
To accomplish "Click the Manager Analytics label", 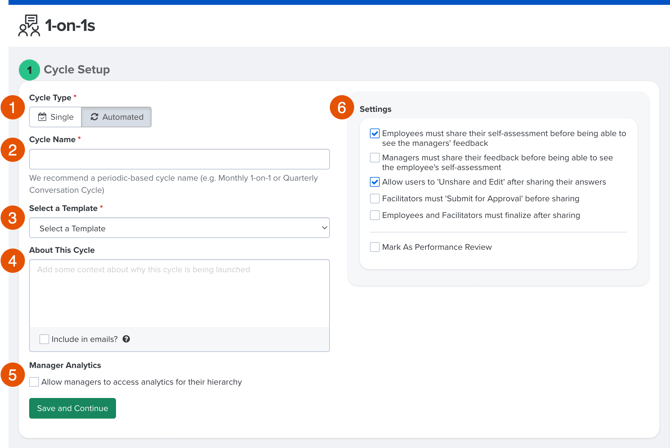I will (x=65, y=365).
